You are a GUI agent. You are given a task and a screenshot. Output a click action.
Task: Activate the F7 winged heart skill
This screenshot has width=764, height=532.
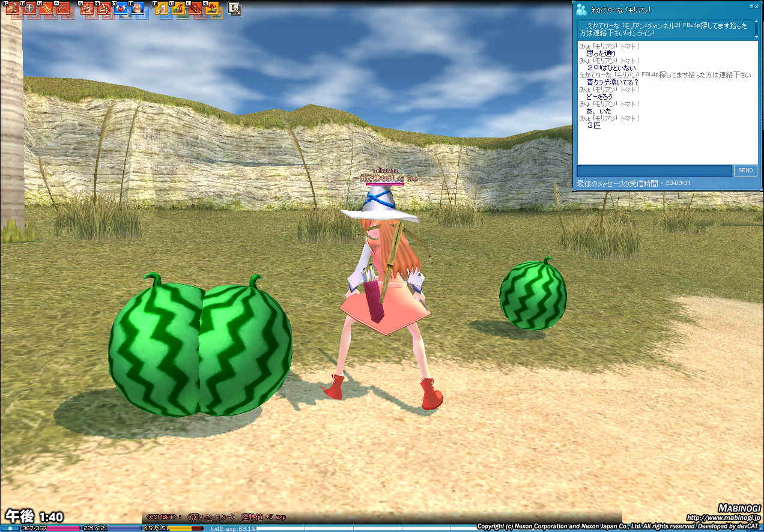tap(121, 9)
